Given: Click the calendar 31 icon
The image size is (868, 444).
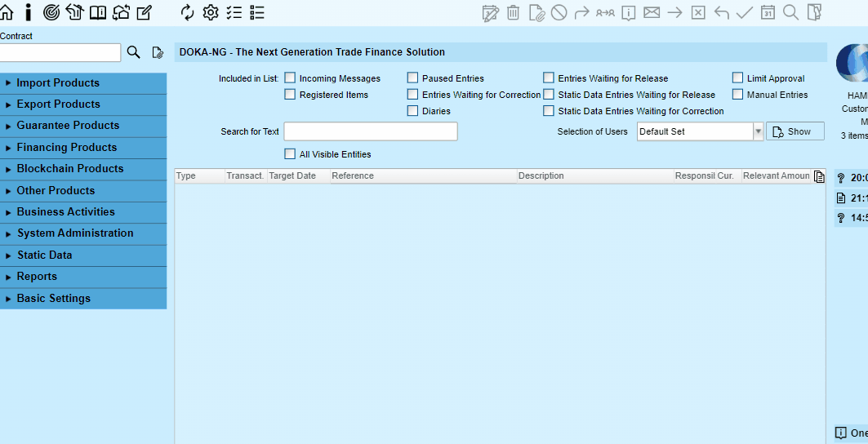Looking at the screenshot, I should tap(768, 12).
